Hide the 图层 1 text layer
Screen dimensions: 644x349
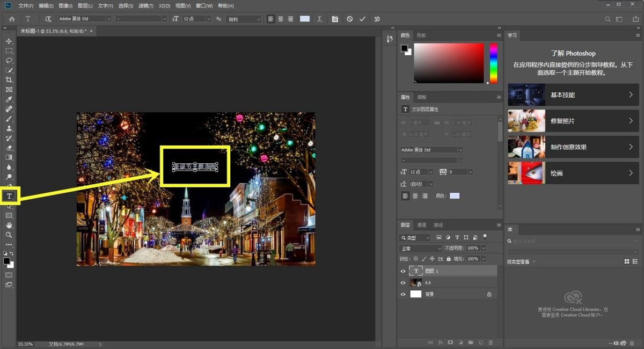tap(403, 271)
